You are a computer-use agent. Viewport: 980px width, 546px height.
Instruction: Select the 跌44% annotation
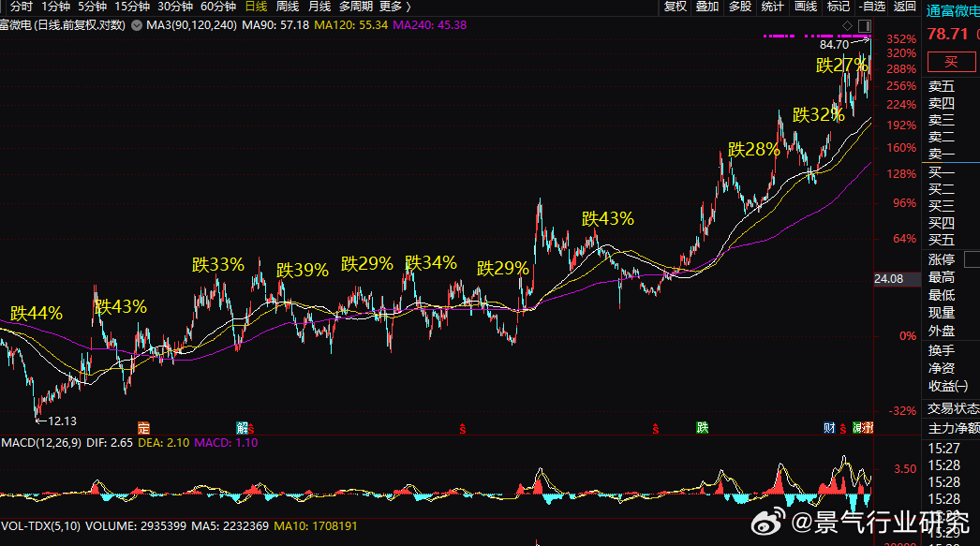[x=37, y=313]
